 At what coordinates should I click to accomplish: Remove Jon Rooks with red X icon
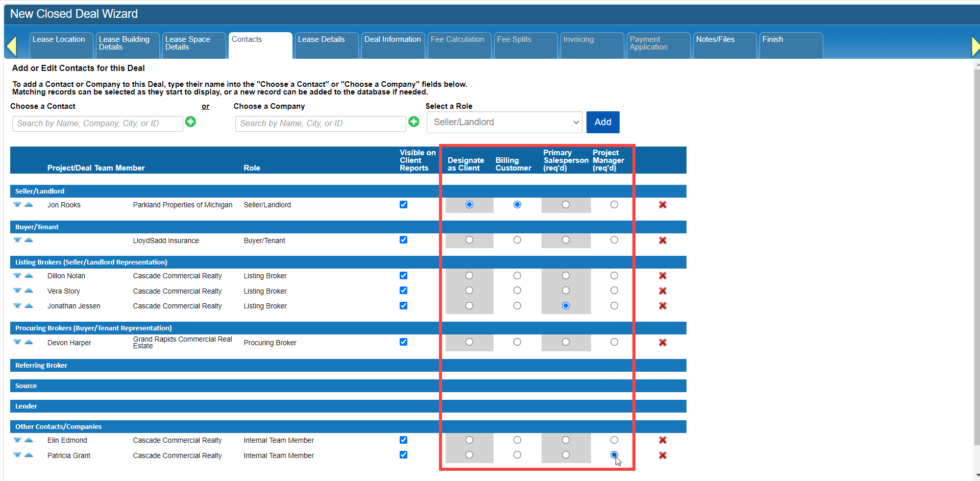coord(663,205)
